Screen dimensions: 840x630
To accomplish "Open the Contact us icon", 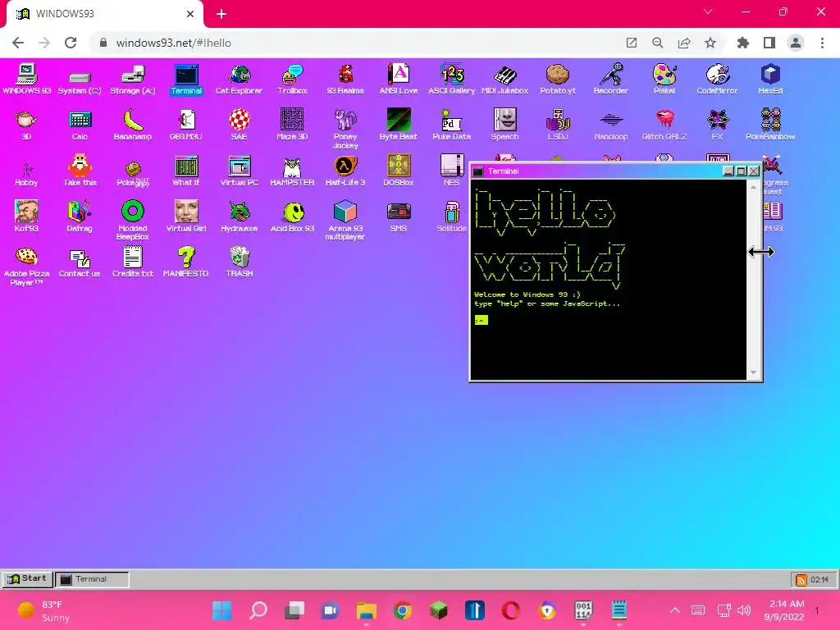I will click(x=80, y=263).
